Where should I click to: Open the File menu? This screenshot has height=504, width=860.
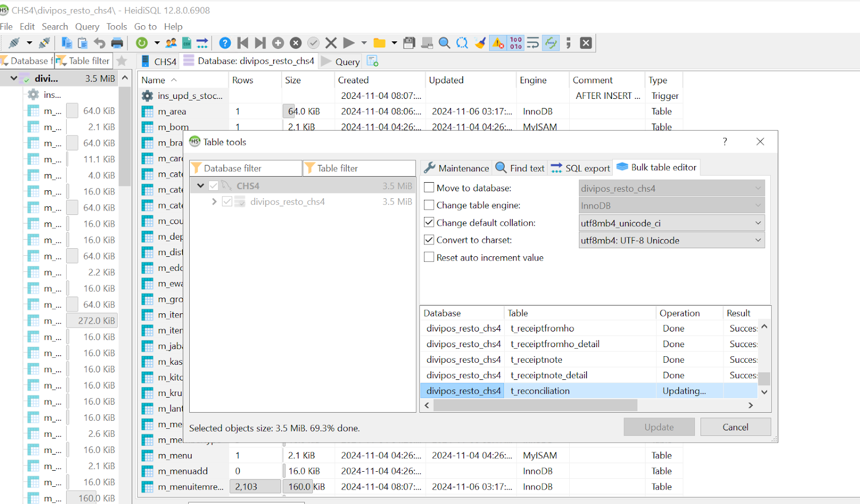pos(6,26)
